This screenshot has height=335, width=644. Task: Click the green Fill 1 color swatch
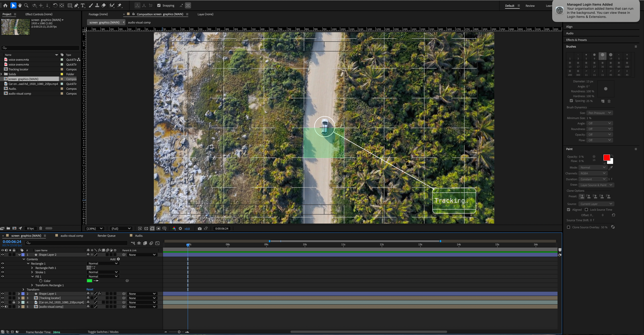pyautogui.click(x=90, y=281)
